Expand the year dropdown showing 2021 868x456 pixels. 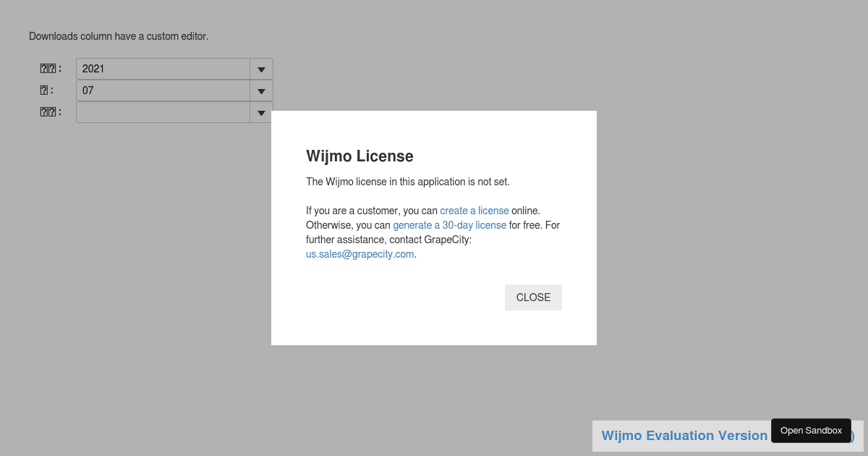point(261,69)
